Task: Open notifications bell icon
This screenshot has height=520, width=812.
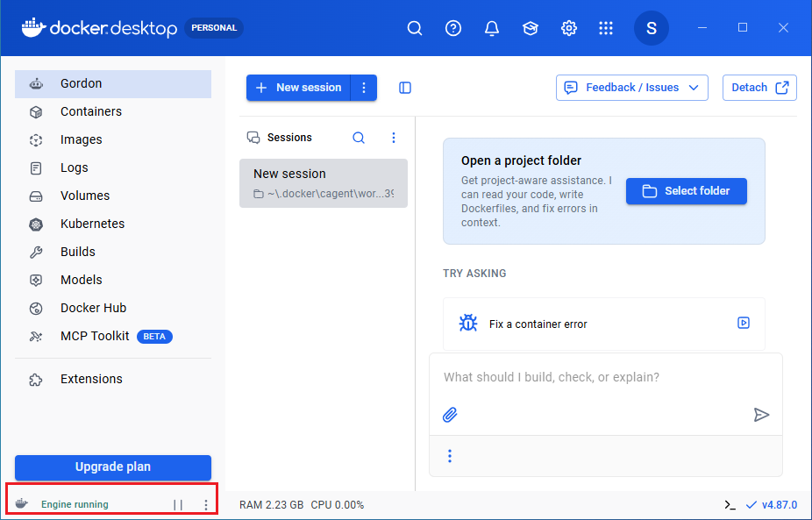Action: [491, 28]
